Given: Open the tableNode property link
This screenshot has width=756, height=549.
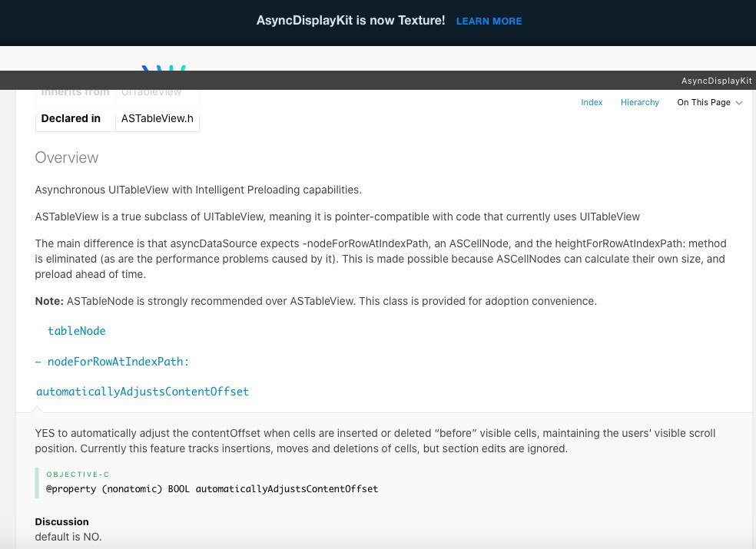Looking at the screenshot, I should click(76, 331).
